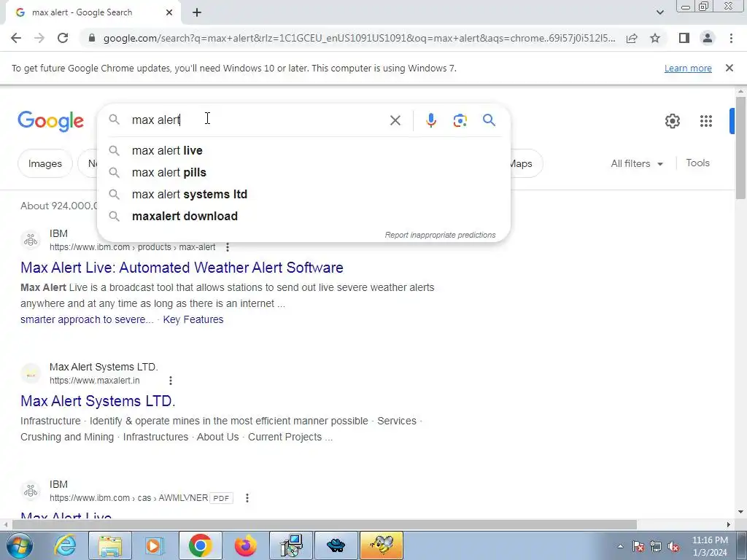Choose suggestion max alert pills

[x=303, y=172]
